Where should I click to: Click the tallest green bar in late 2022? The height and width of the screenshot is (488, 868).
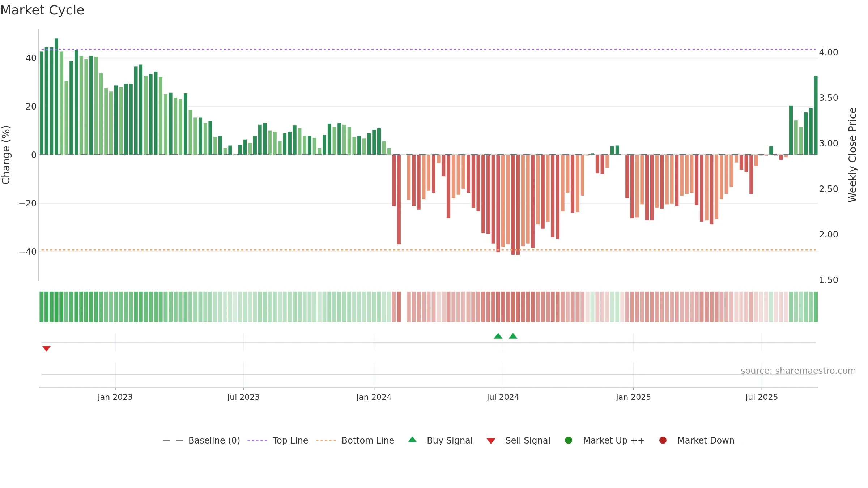click(x=56, y=97)
